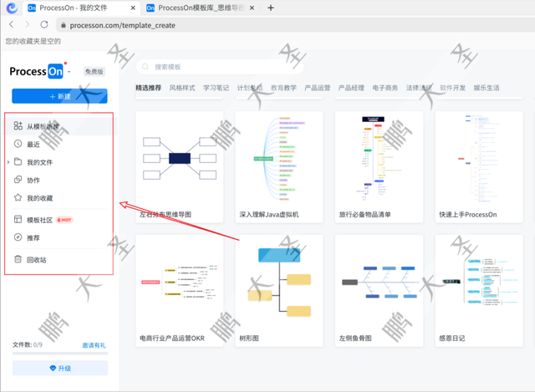535x392 pixels.
Task: Click the 感恩日记 title text
Action: tap(451, 339)
